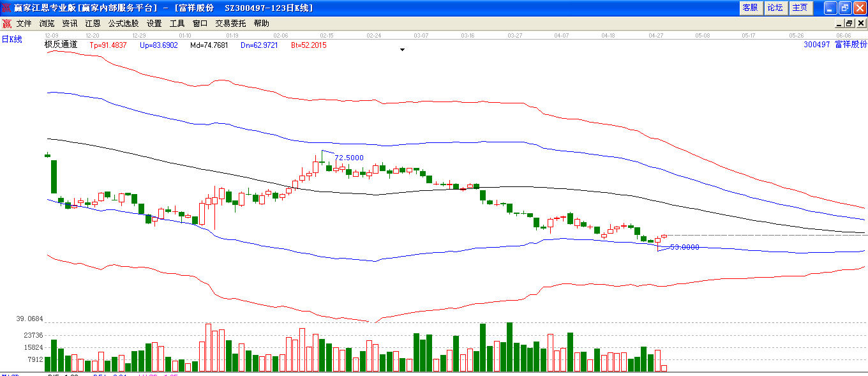This screenshot has height=376, width=868.
Task: Click the 02-15 date on time axis
Action: pyautogui.click(x=327, y=36)
